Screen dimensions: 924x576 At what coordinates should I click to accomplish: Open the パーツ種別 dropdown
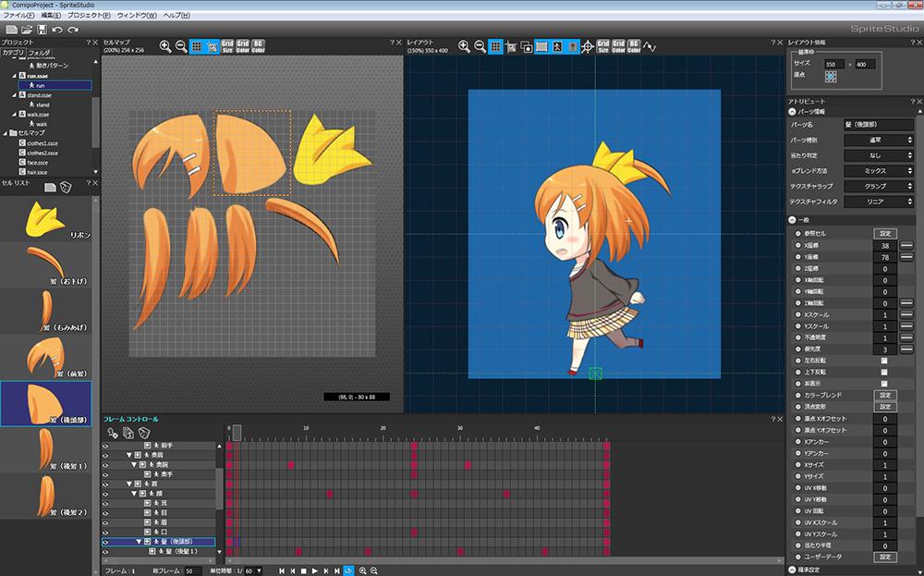[878, 140]
